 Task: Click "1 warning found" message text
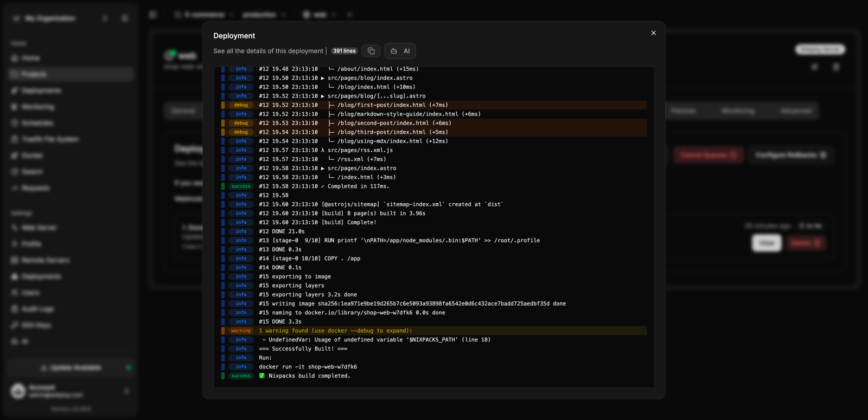pos(335,331)
